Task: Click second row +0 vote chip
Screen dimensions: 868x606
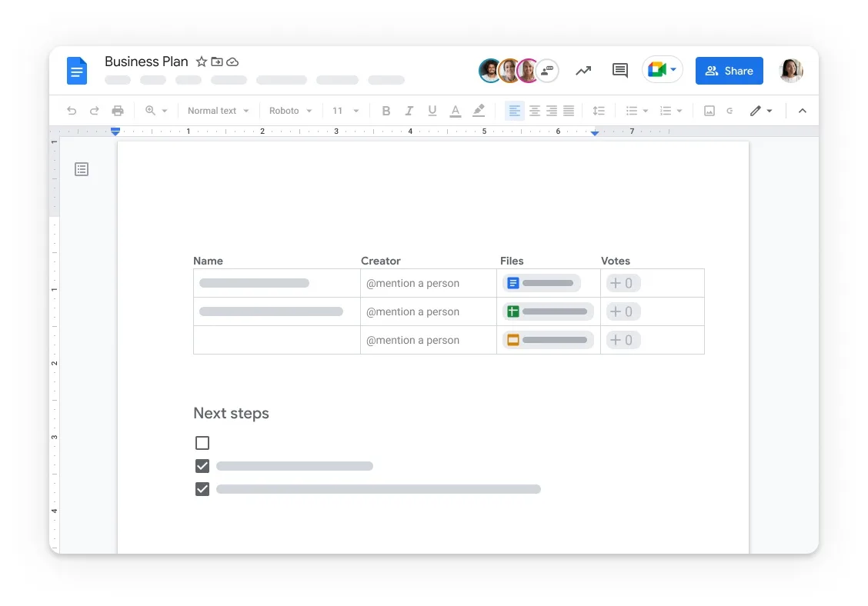Action: (623, 311)
